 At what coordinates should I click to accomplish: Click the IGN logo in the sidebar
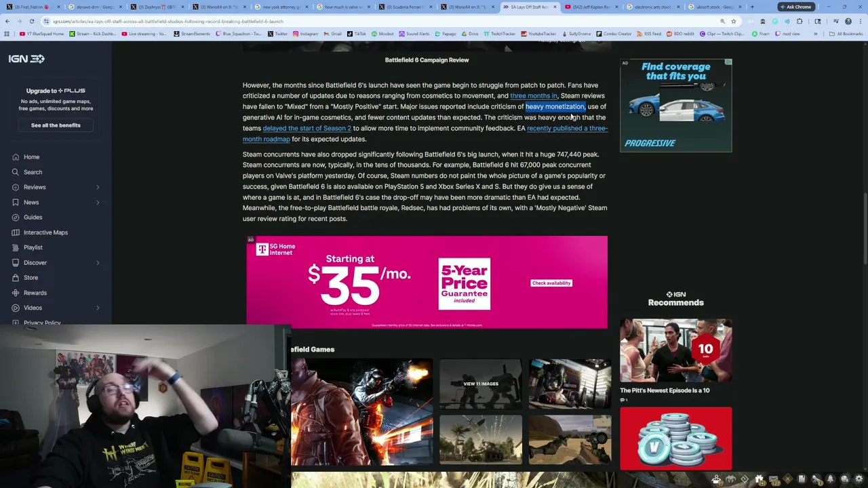26,59
